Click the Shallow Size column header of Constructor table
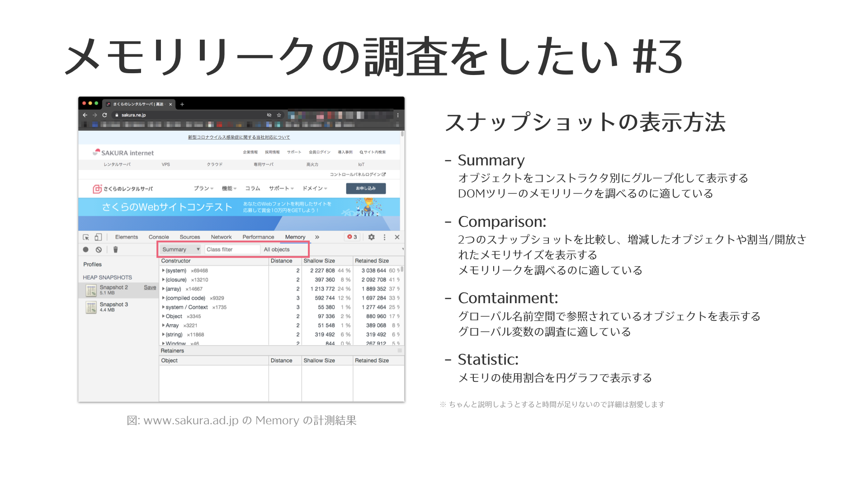 (327, 261)
